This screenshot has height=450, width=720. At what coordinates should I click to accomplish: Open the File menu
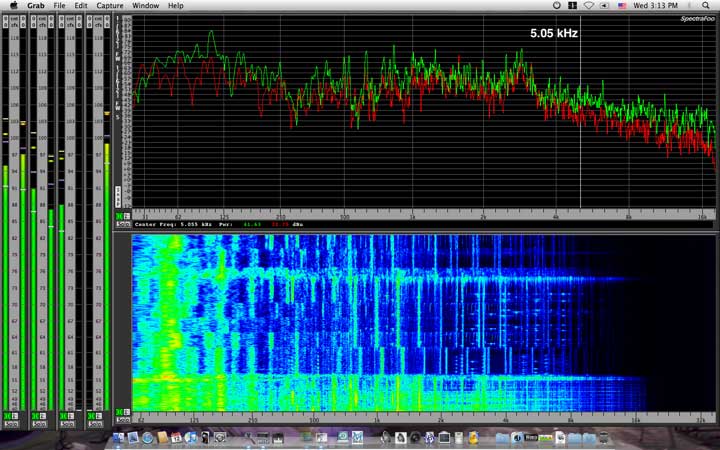(x=59, y=6)
